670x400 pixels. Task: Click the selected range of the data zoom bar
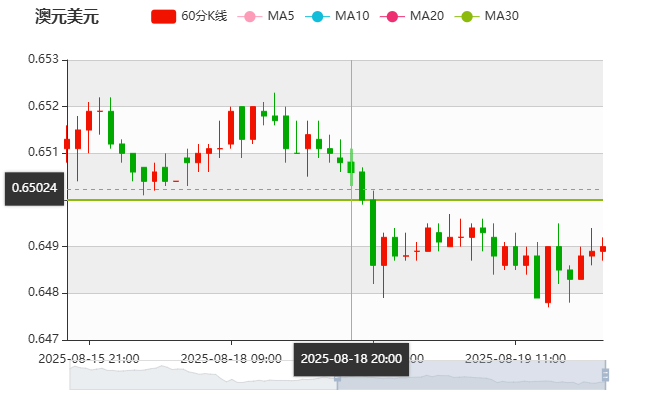pyautogui.click(x=471, y=375)
